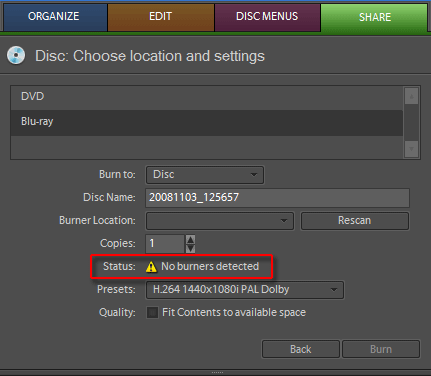Select the SHARE tab
The image size is (431, 376).
tap(374, 17)
